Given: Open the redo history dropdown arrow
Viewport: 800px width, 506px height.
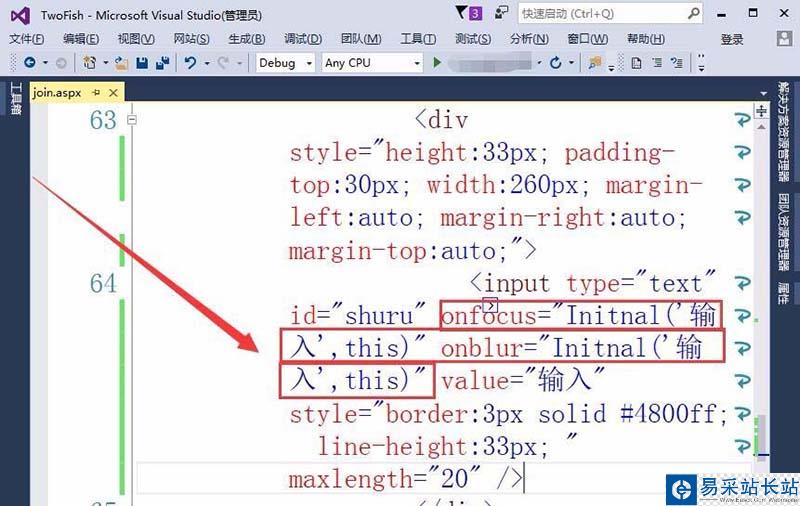Looking at the screenshot, I should 239,63.
